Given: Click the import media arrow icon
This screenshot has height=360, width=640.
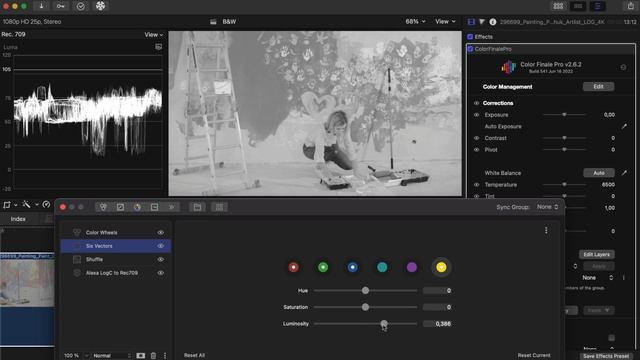Looking at the screenshot, I should coord(41,6).
